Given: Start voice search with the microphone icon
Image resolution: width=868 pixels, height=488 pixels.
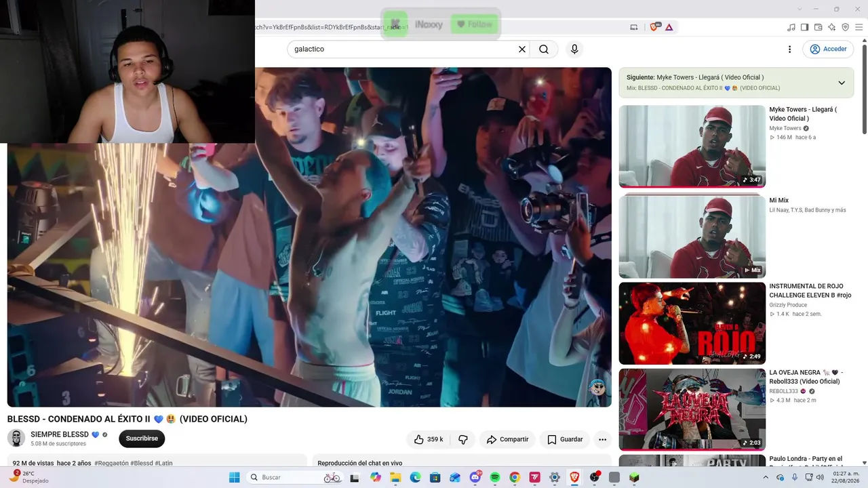Looking at the screenshot, I should click(x=574, y=49).
